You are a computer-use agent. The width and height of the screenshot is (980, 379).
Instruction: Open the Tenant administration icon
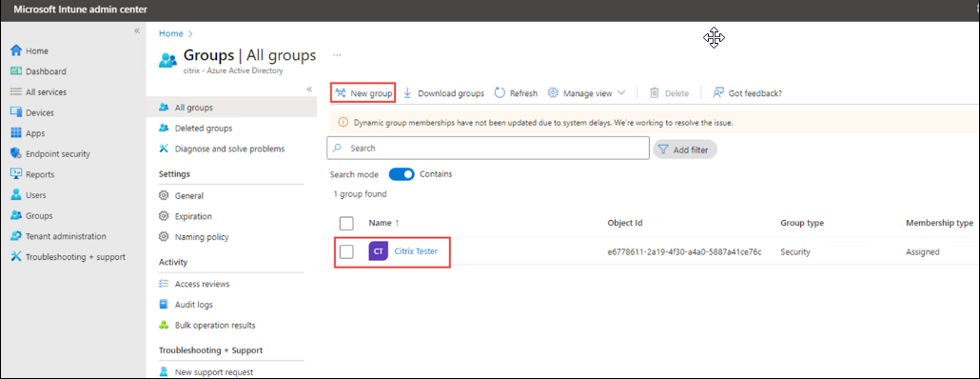[16, 236]
